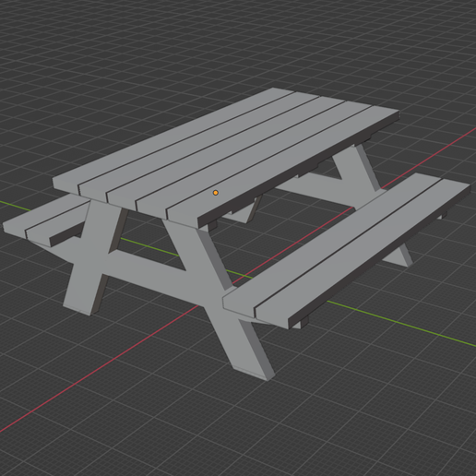Screen dimensions: 476x476
Task: Click the right-hand bench seat of the table
Action: 347,250
